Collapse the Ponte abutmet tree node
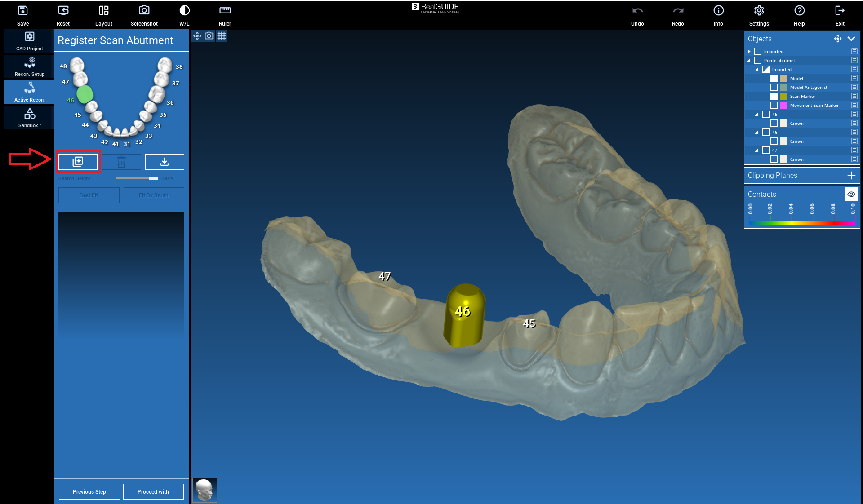Viewport: 863px width, 504px height. tap(749, 60)
